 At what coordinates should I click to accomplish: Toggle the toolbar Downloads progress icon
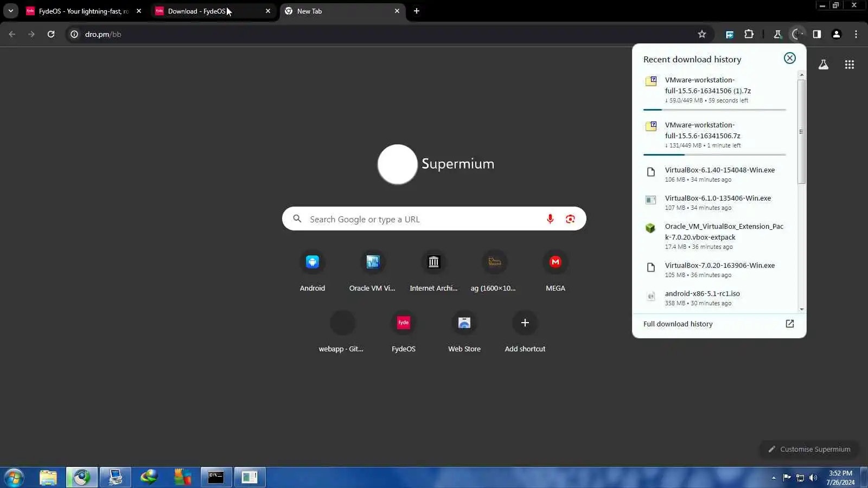tap(797, 34)
